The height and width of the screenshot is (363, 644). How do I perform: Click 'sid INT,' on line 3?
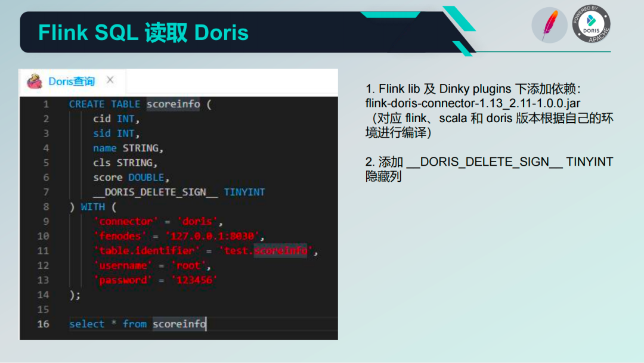coord(116,134)
